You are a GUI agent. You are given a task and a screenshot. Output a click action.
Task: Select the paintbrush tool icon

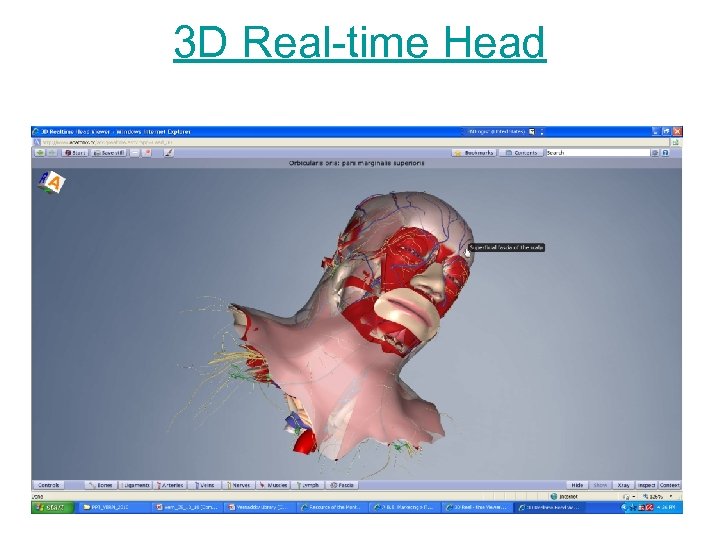click(169, 152)
